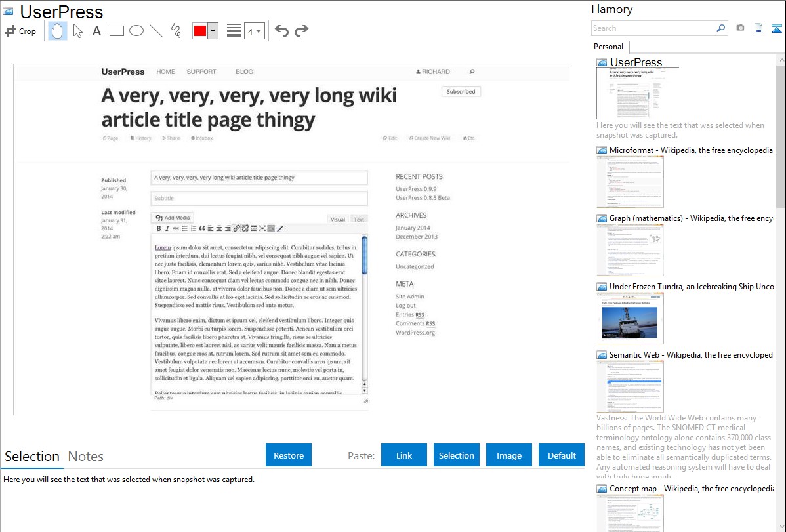
Task: Click the page document icon
Action: [x=758, y=28]
